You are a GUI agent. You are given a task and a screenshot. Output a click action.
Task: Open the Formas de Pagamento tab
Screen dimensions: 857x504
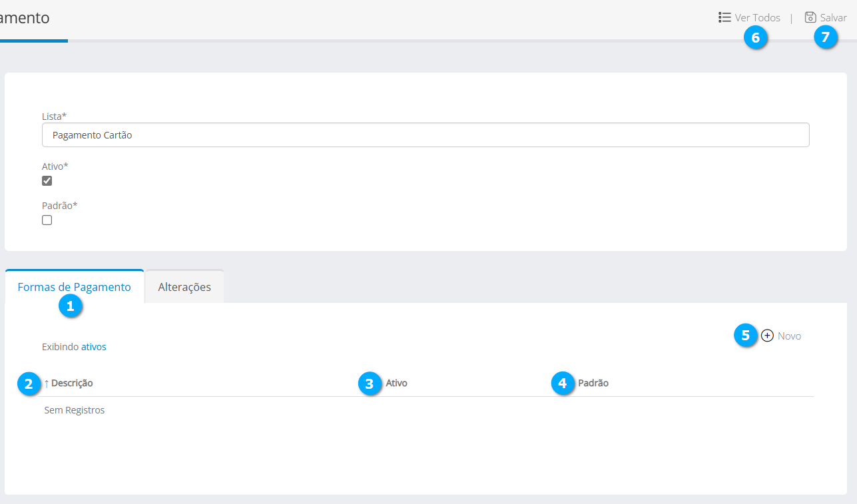pos(74,287)
